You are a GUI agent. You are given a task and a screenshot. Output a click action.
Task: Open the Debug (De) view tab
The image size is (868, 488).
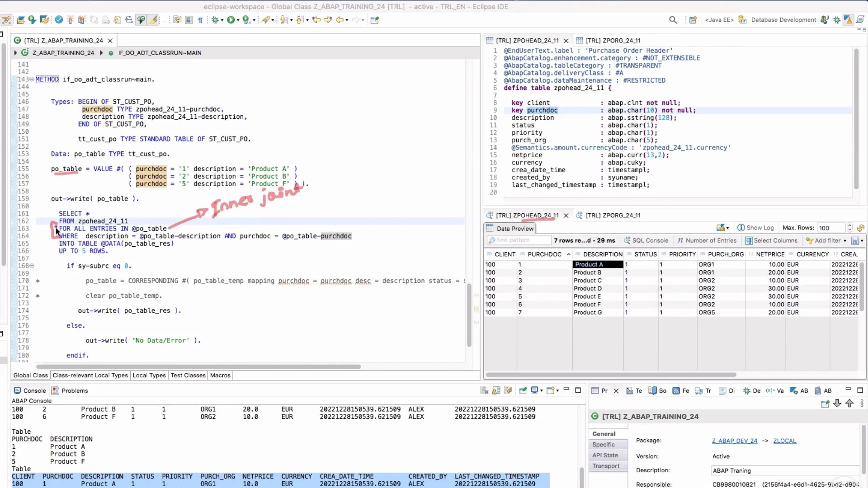pyautogui.click(x=751, y=391)
